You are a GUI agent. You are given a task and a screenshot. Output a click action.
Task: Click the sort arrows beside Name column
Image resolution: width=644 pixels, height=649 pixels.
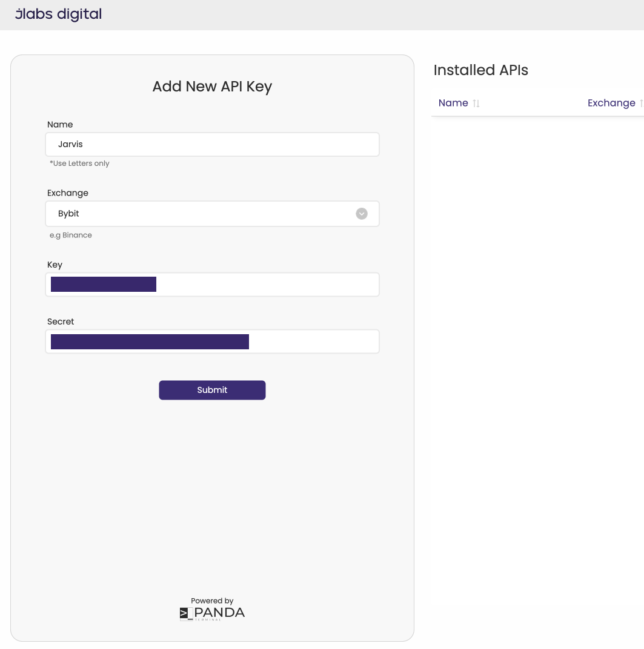pyautogui.click(x=476, y=104)
